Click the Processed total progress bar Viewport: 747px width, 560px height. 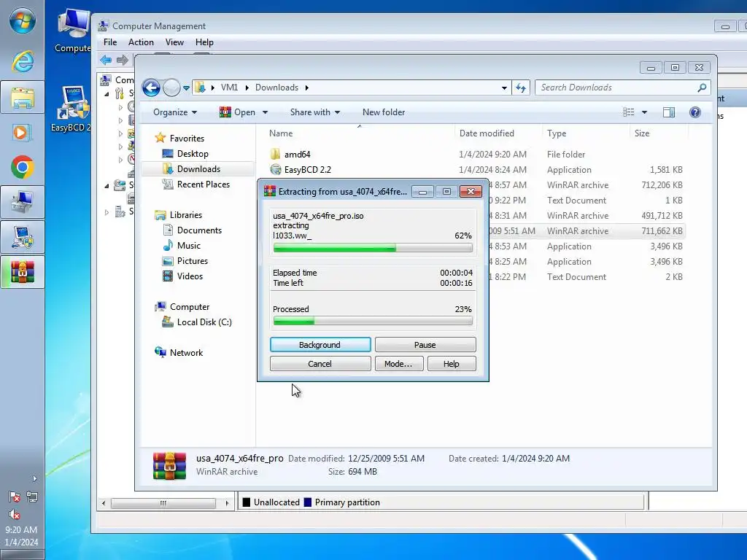[x=373, y=322]
